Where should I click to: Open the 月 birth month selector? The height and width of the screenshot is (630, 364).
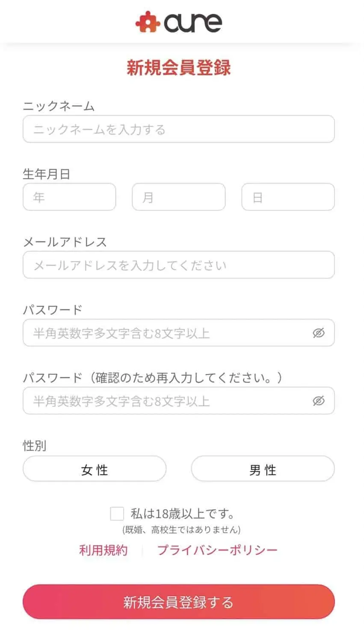(x=179, y=197)
